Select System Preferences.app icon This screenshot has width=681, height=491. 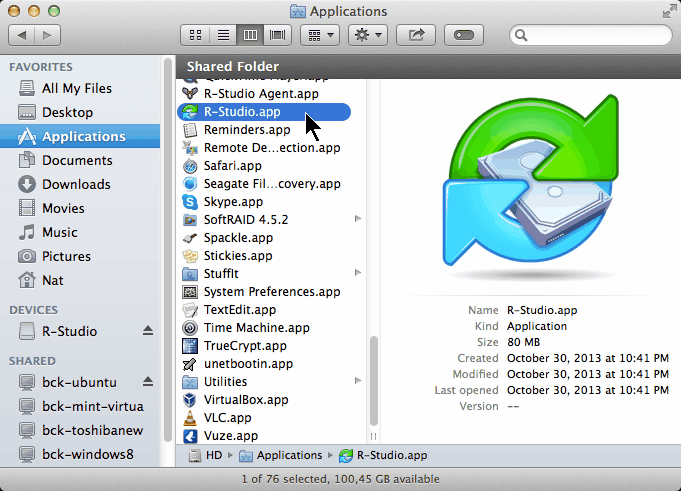click(x=190, y=292)
